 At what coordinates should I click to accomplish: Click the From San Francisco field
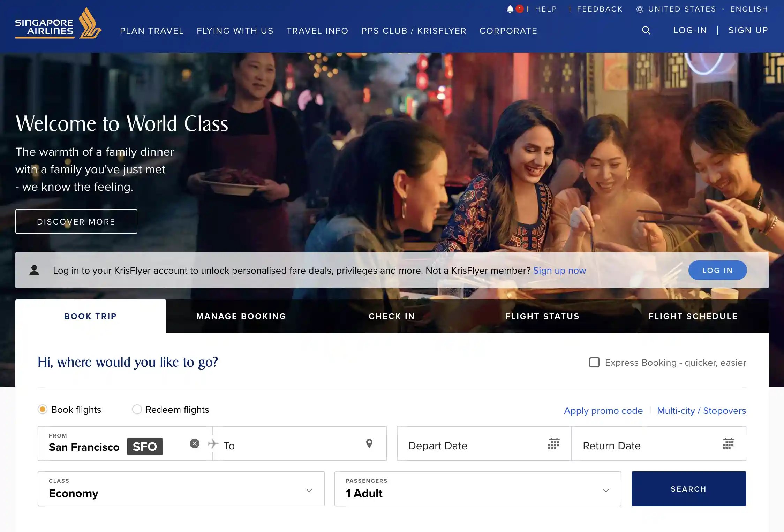[125, 443]
